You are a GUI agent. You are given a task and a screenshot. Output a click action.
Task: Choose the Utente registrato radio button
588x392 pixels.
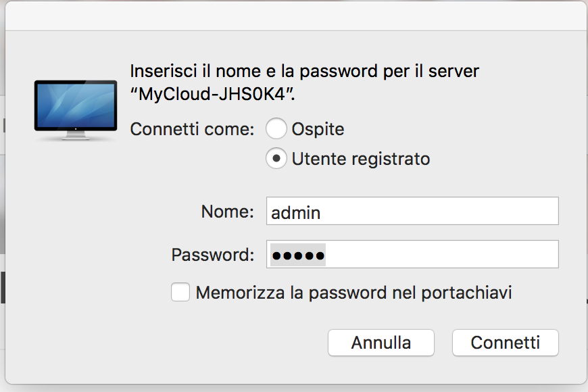[x=276, y=159]
